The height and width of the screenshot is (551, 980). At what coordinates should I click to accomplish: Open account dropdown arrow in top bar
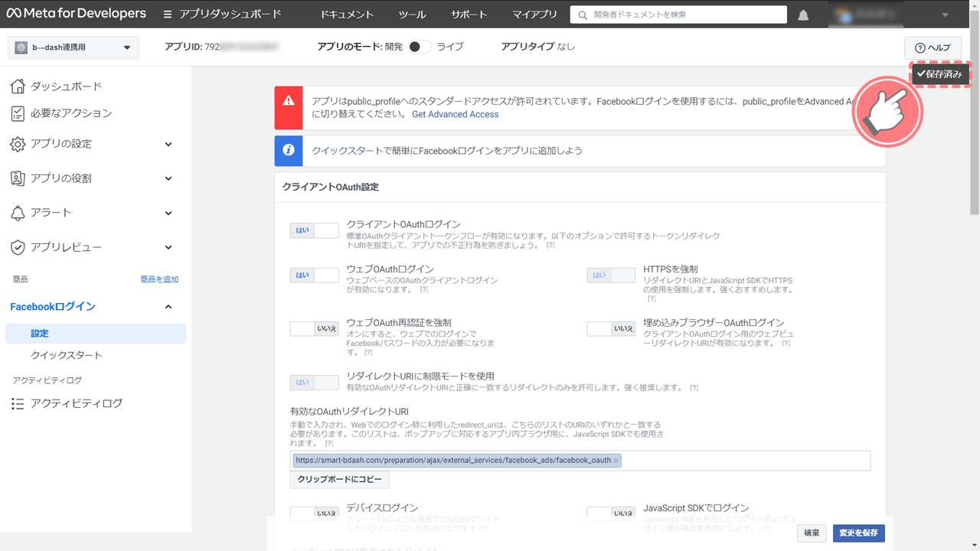(944, 15)
